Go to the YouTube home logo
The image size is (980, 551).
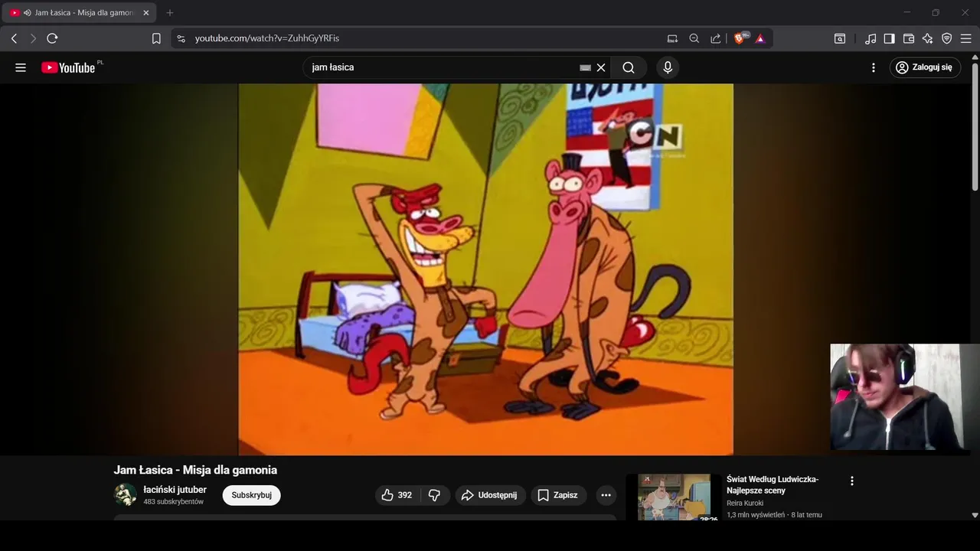tap(69, 67)
